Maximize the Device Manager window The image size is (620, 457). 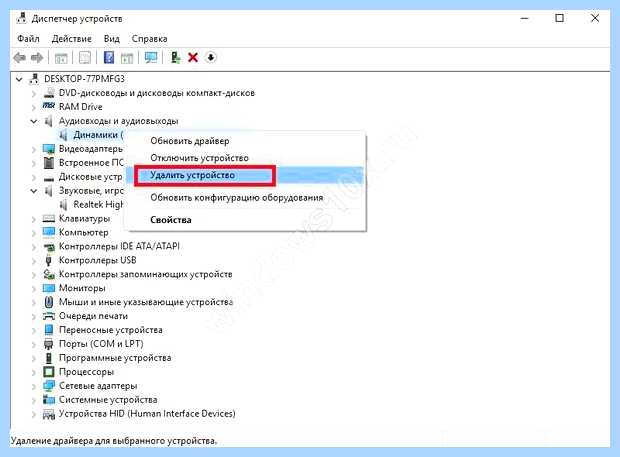(560, 18)
